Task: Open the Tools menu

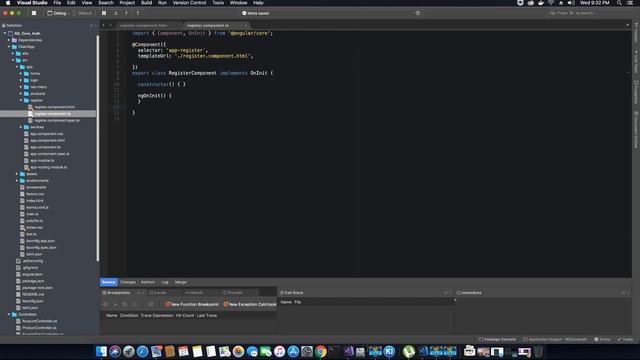Action: 218,3
